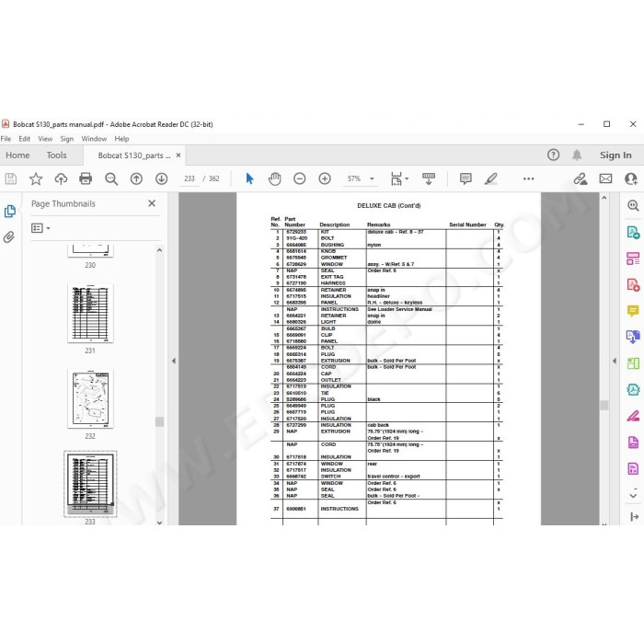The height and width of the screenshot is (644, 644).
Task: Add a sticky note comment
Action: pyautogui.click(x=466, y=178)
